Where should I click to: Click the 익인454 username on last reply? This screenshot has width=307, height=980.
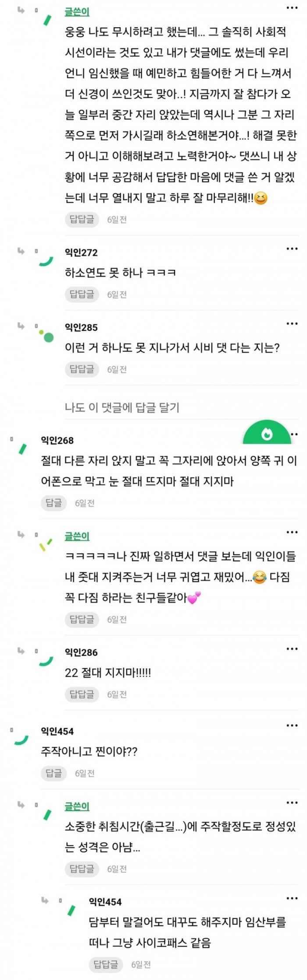coord(105,902)
